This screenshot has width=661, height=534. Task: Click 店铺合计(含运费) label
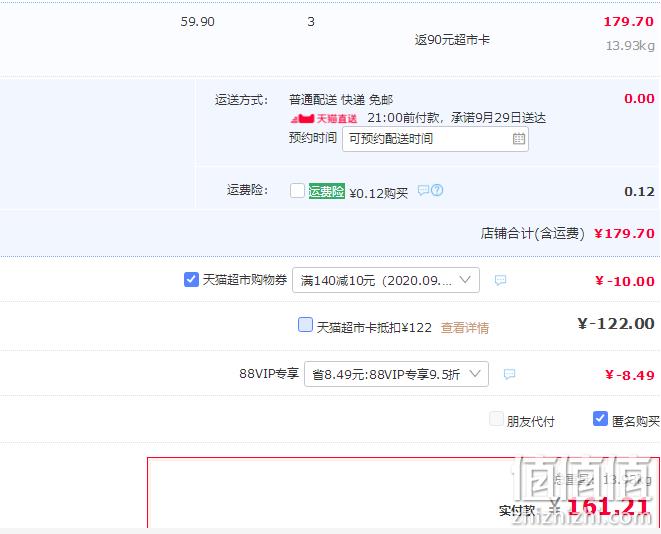[x=532, y=233]
